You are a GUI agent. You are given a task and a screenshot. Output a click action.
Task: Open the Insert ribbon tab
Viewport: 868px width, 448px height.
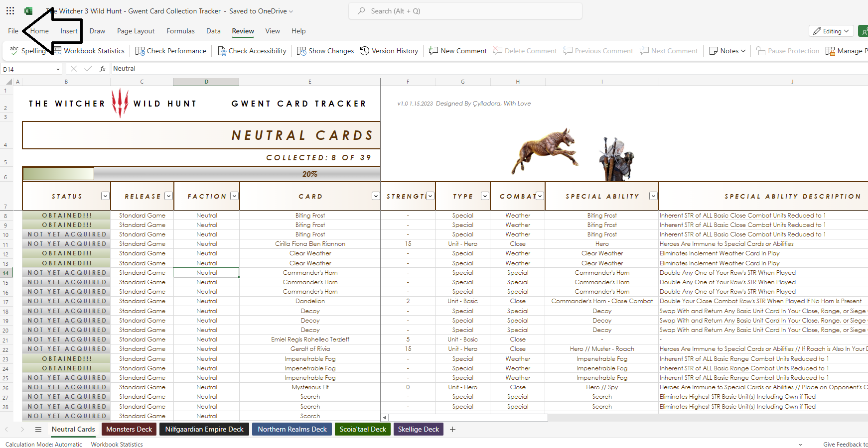[x=69, y=31]
